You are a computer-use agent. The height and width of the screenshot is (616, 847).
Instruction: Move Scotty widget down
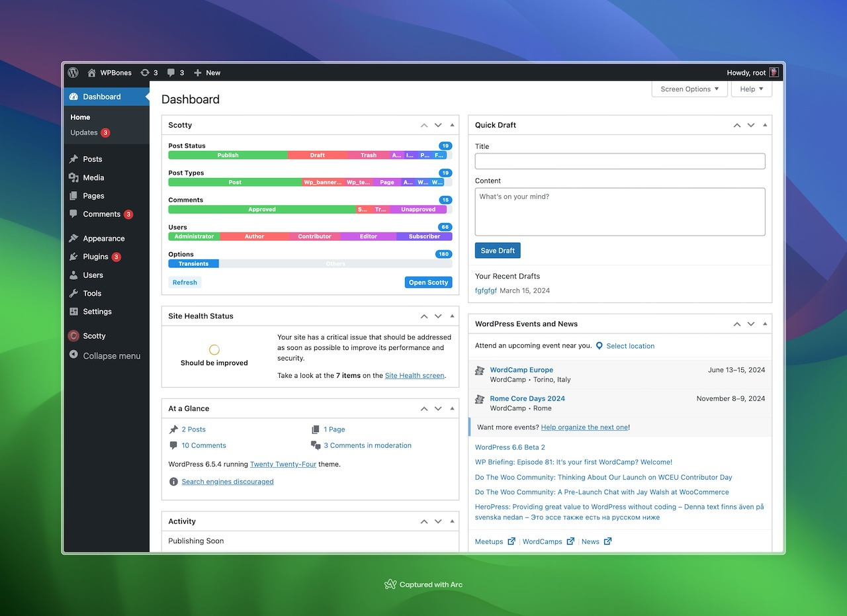tap(438, 125)
